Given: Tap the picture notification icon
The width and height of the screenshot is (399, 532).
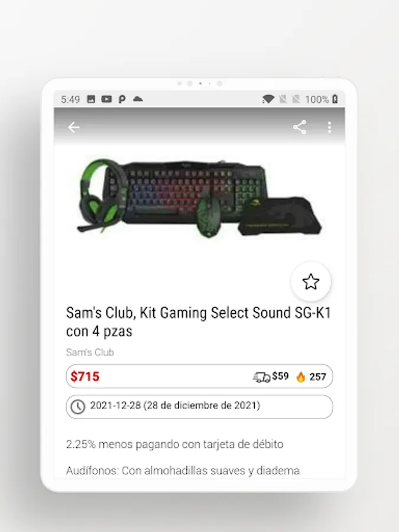Looking at the screenshot, I should pos(91,99).
